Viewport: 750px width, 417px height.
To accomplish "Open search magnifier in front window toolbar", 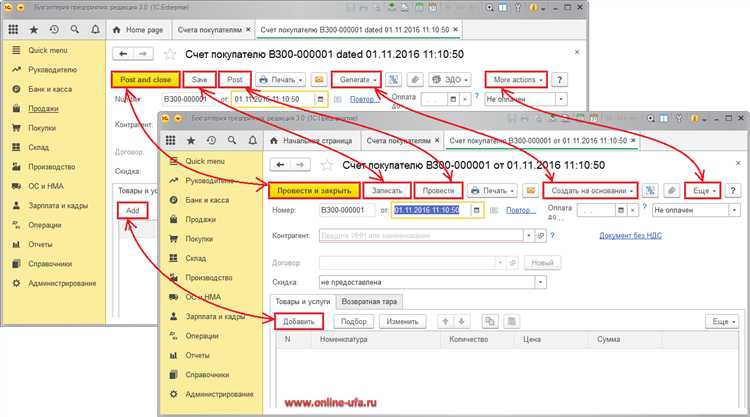I will (x=232, y=141).
